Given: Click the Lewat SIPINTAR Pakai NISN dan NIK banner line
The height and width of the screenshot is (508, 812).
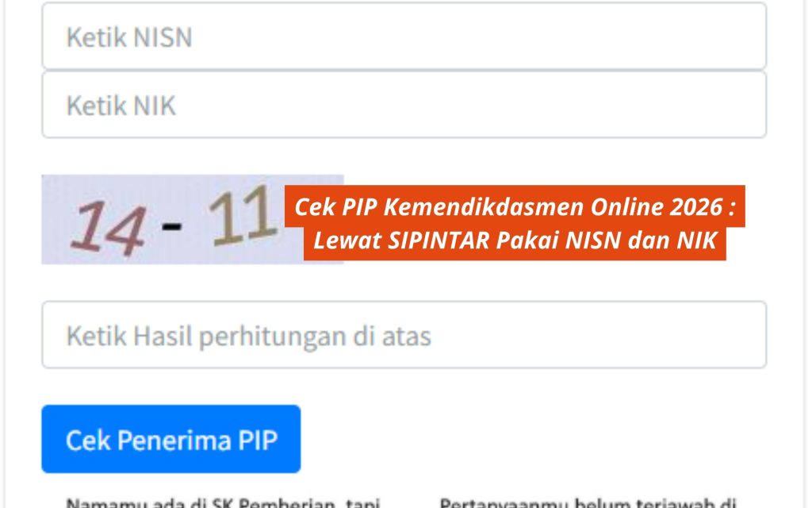Looking at the screenshot, I should (515, 241).
